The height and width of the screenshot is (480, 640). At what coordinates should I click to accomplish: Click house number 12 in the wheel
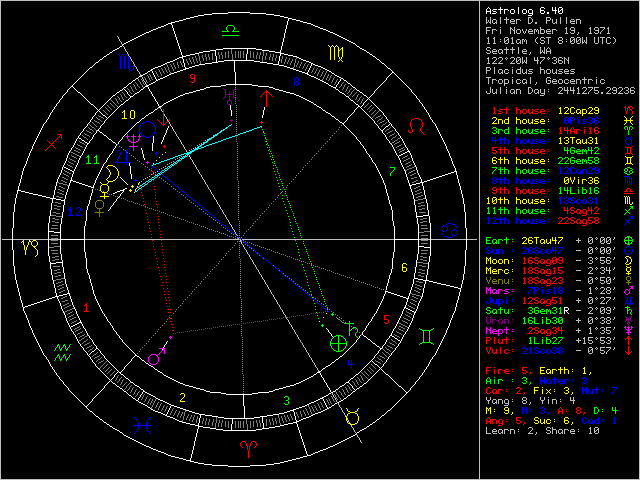[x=75, y=212]
